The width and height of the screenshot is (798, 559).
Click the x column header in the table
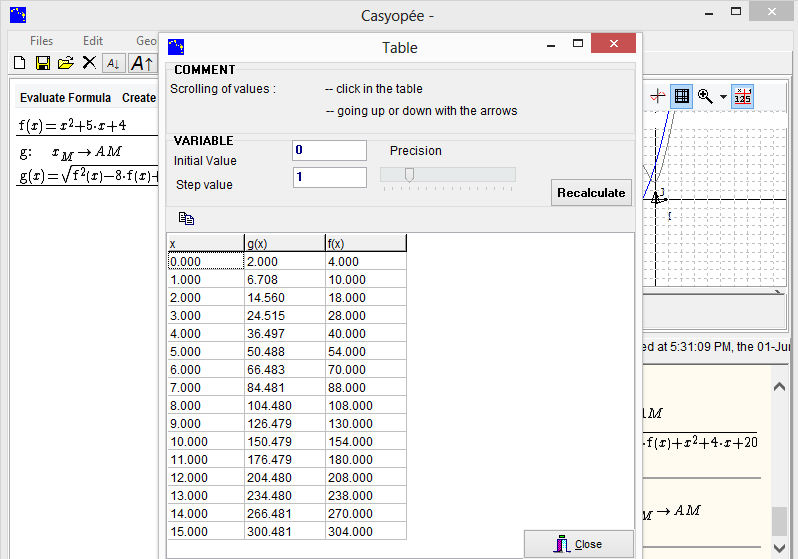(x=206, y=243)
